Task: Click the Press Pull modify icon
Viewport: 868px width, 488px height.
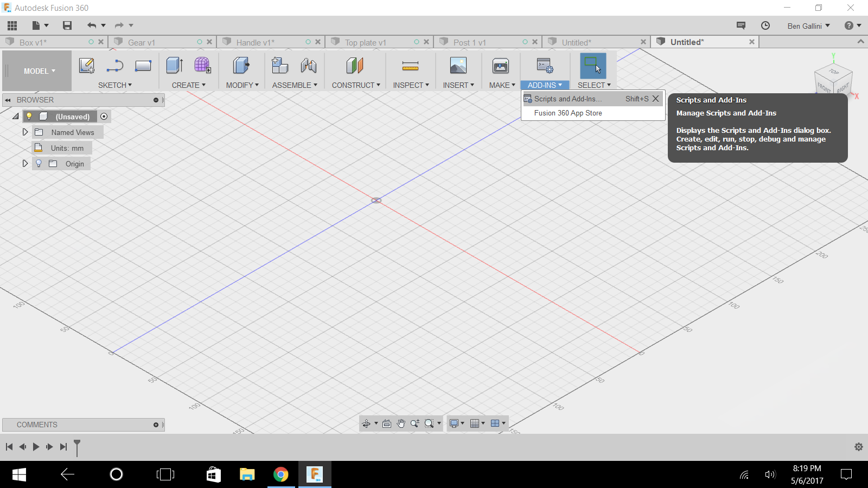Action: click(241, 66)
